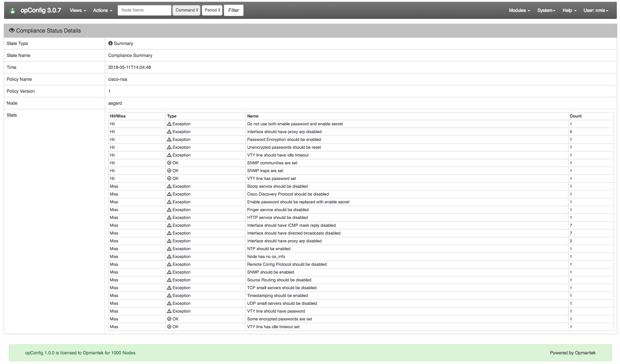Click count 2 for Miss proxy arp disabled row
The image size is (620, 364).
coord(571,241)
